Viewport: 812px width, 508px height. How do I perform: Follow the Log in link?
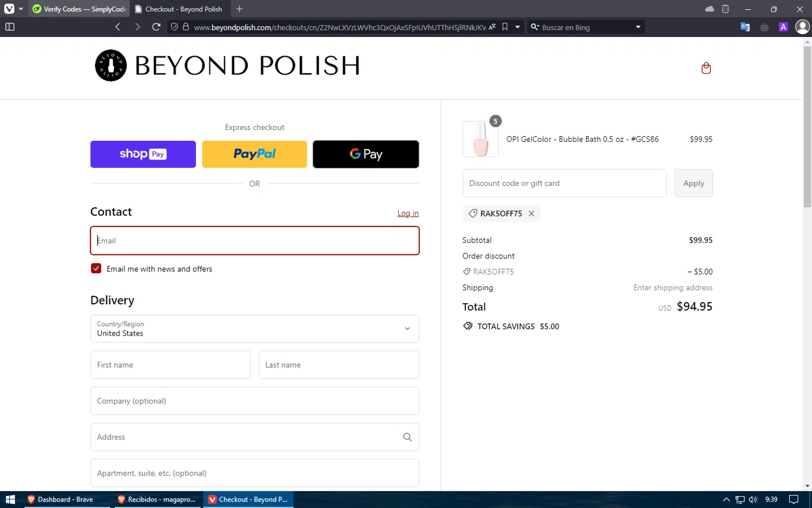pos(408,213)
